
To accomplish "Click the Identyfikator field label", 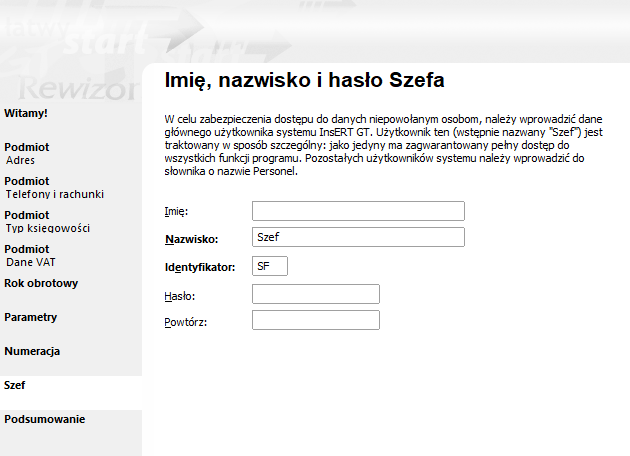I will pyautogui.click(x=200, y=267).
